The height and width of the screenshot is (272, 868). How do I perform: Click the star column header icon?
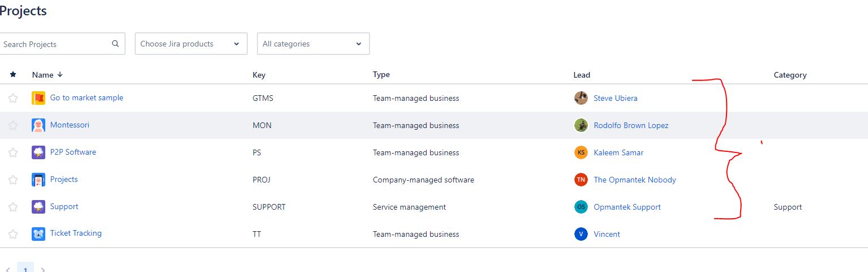click(x=13, y=74)
